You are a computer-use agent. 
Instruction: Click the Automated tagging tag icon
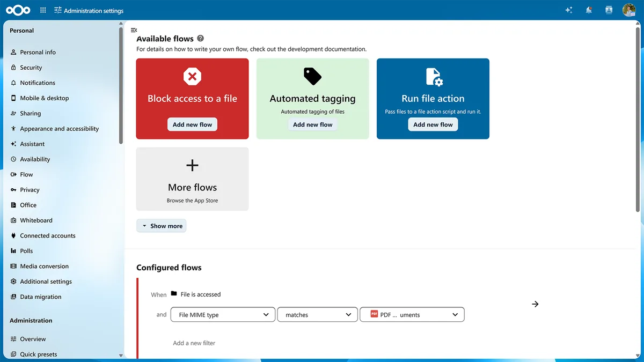pos(312,77)
